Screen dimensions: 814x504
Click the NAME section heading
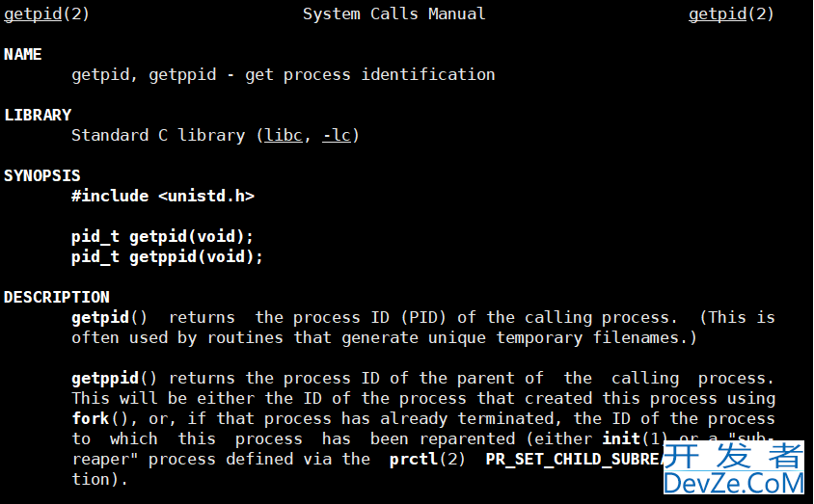pyautogui.click(x=23, y=54)
